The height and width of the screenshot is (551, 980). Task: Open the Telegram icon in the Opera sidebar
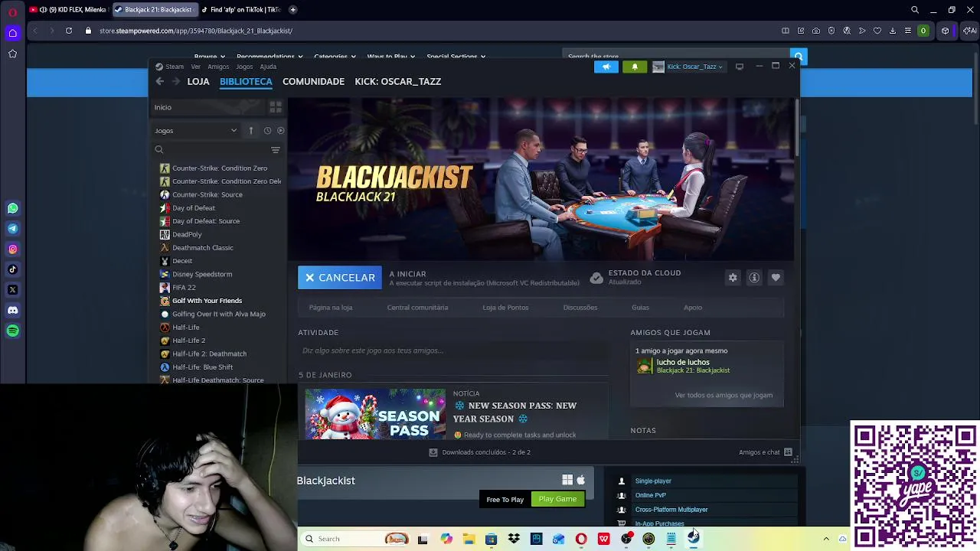(x=12, y=228)
